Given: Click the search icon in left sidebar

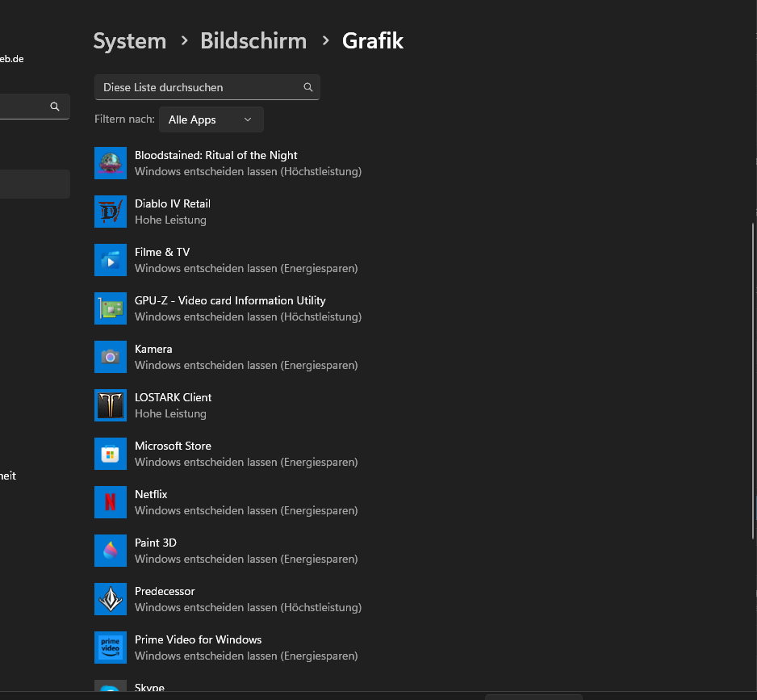Looking at the screenshot, I should click(55, 107).
